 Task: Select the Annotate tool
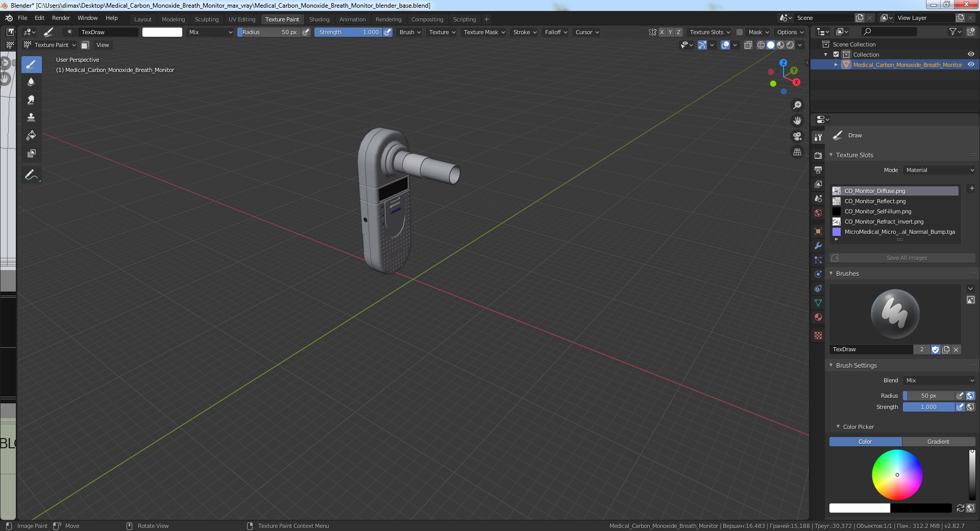[x=31, y=175]
